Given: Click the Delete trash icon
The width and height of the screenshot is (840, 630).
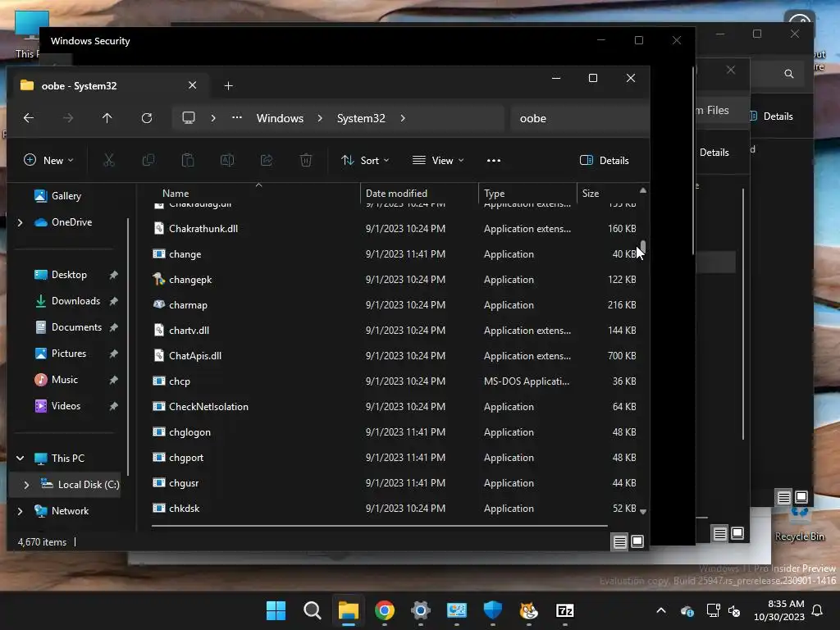Looking at the screenshot, I should [306, 160].
